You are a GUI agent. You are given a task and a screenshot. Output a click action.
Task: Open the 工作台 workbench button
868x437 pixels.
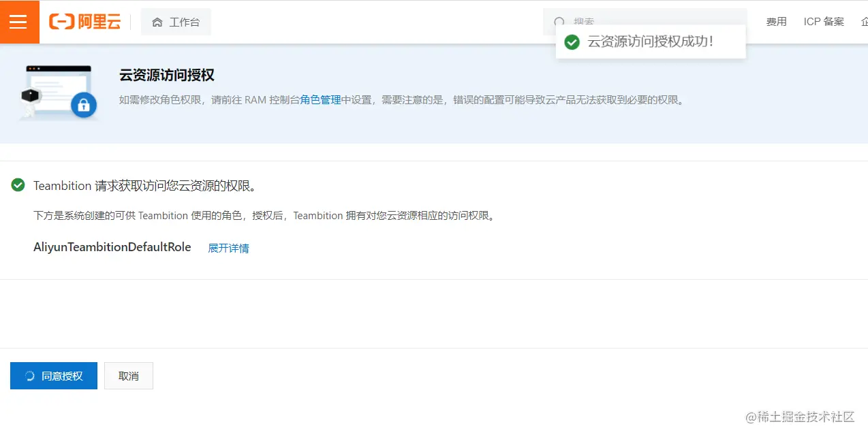[x=176, y=22]
